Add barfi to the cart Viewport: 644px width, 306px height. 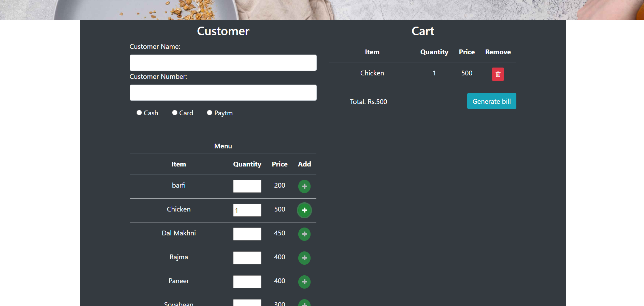[304, 186]
